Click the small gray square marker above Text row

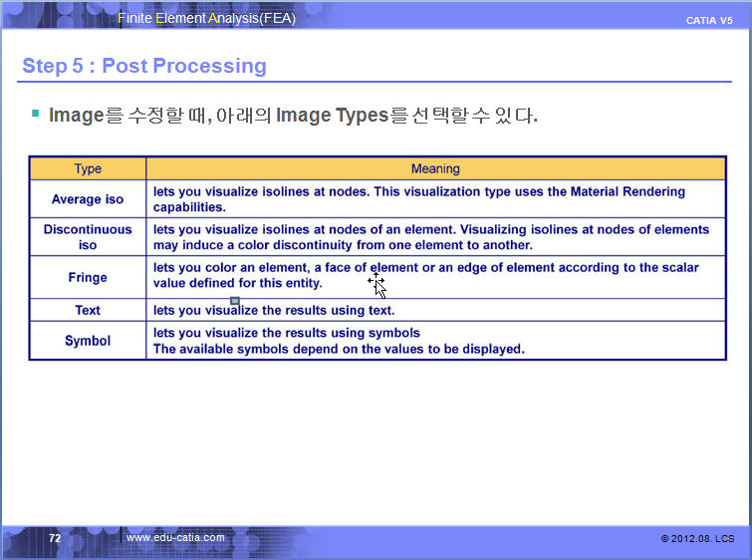(234, 300)
